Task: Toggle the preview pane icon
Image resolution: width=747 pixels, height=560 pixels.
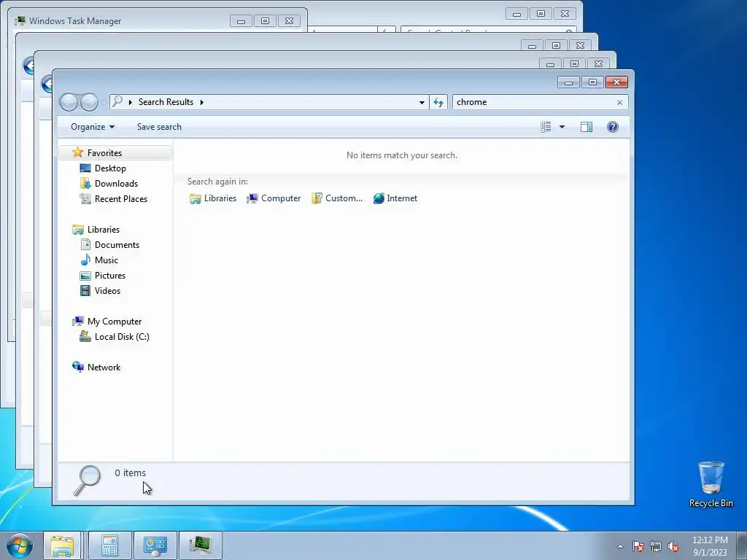Action: (587, 127)
